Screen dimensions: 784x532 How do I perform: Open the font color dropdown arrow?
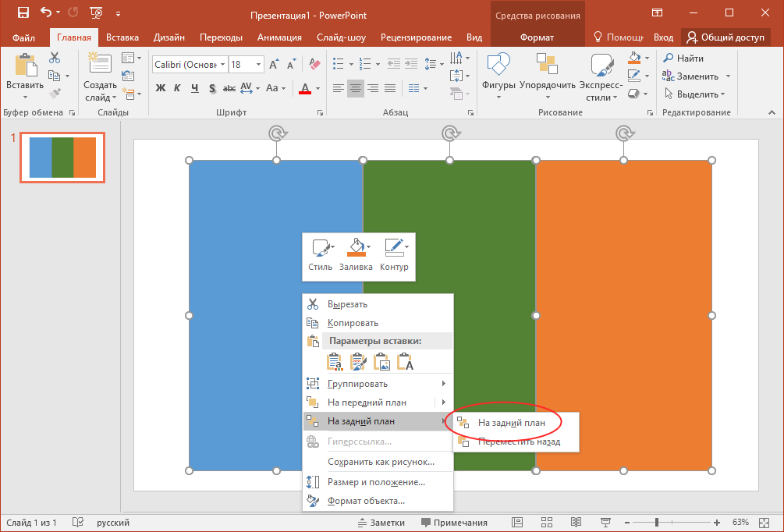click(318, 88)
